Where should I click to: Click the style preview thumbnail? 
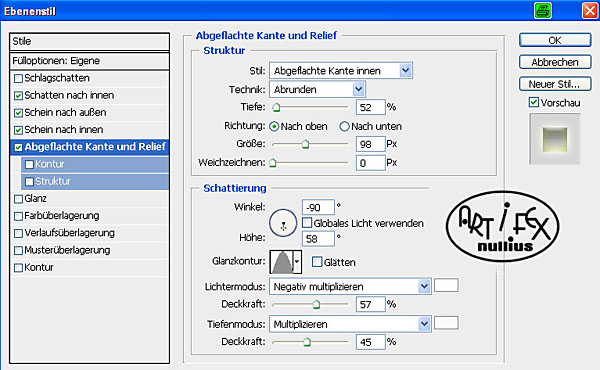554,139
